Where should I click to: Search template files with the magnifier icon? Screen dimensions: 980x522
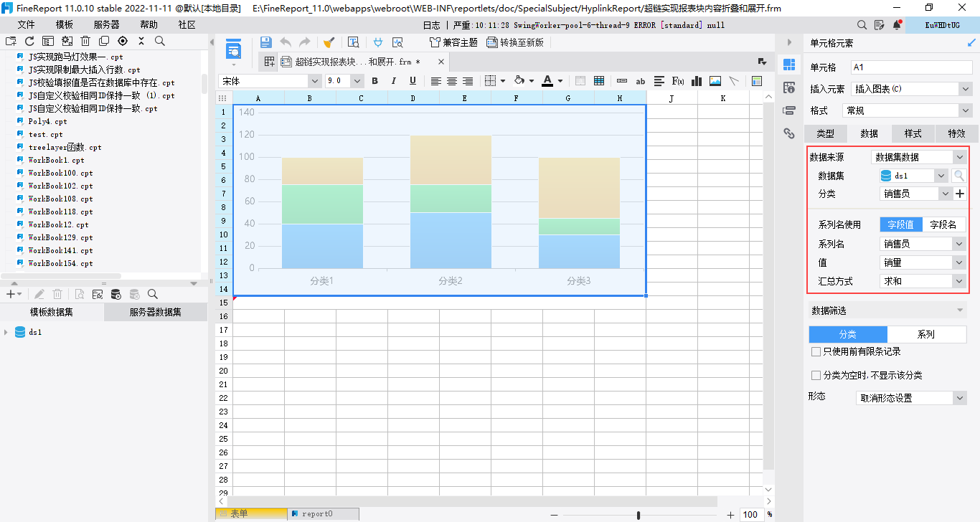pos(160,41)
